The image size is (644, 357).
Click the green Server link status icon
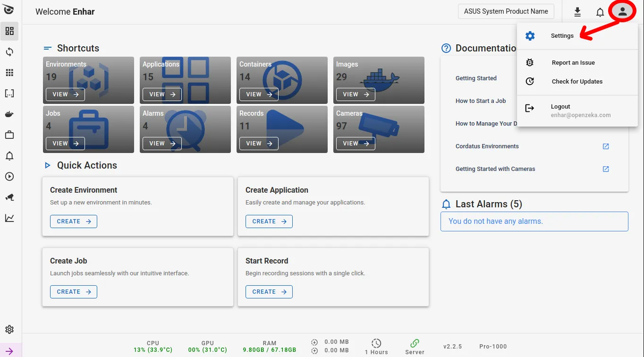click(x=415, y=344)
